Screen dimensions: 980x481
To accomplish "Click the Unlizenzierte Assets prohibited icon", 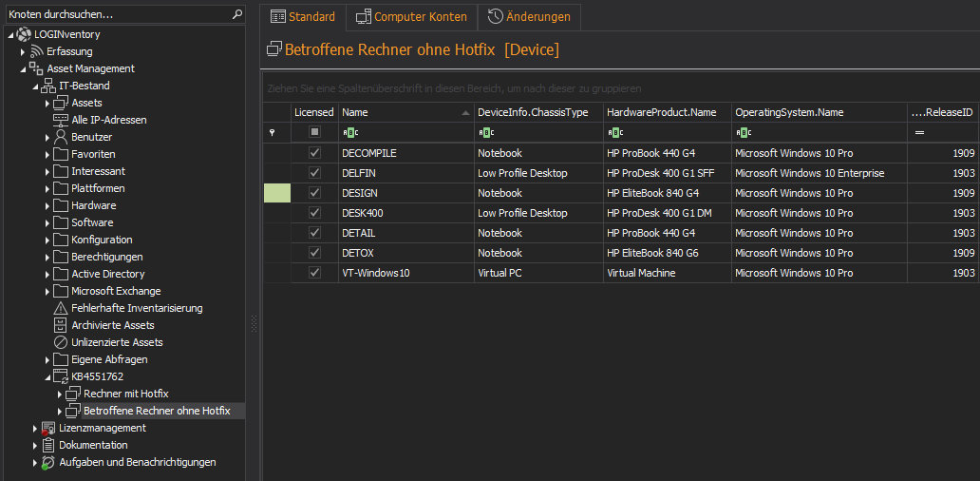I will click(61, 343).
